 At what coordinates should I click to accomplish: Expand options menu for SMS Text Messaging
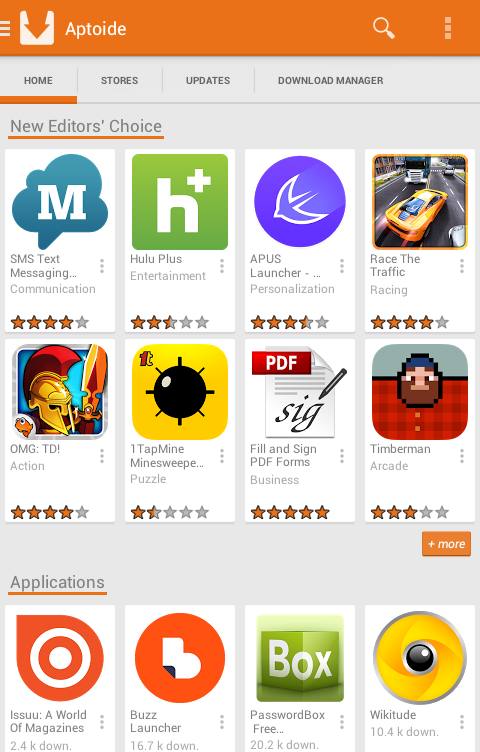102,266
